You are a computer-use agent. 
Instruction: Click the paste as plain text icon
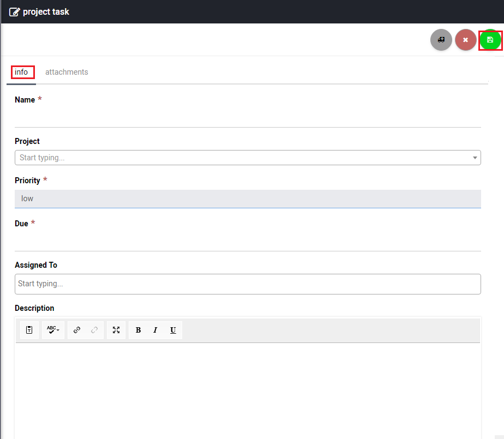tap(29, 330)
